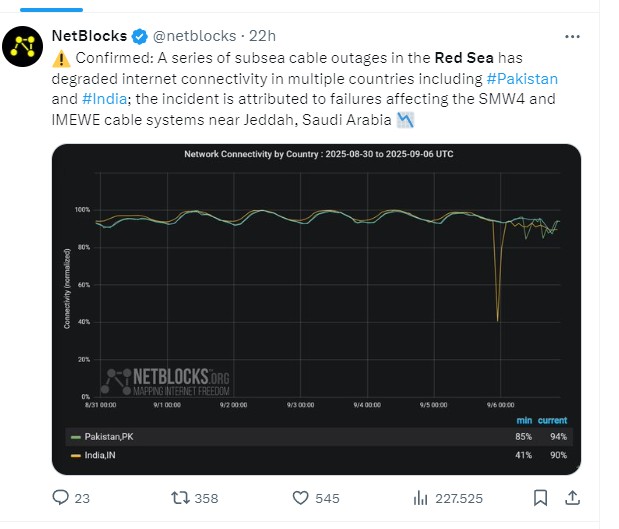Click the reply comment icon

(x=61, y=497)
